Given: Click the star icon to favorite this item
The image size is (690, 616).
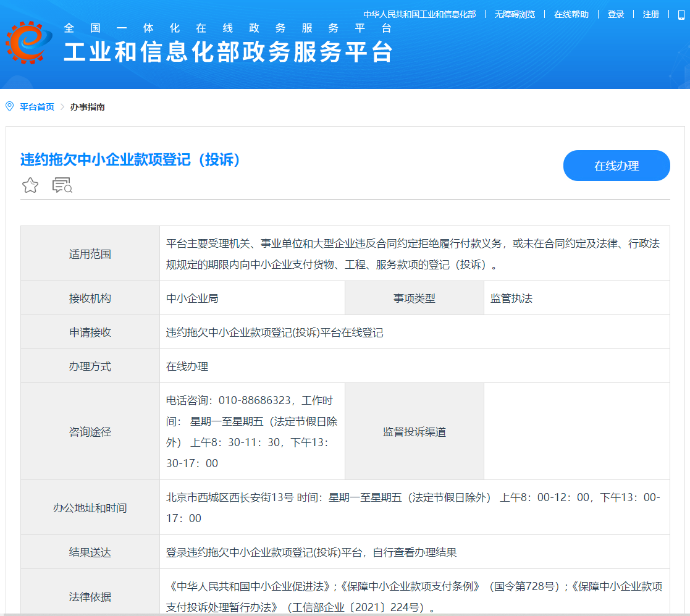Looking at the screenshot, I should click(x=30, y=185).
